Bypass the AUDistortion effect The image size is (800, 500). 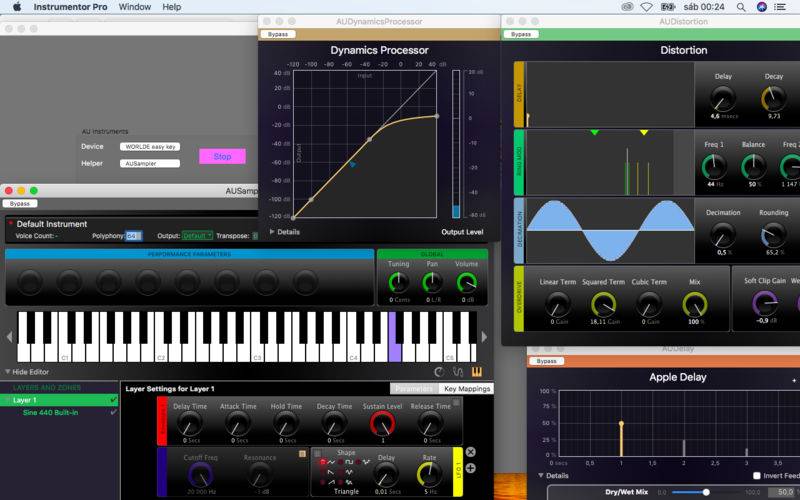pyautogui.click(x=521, y=34)
